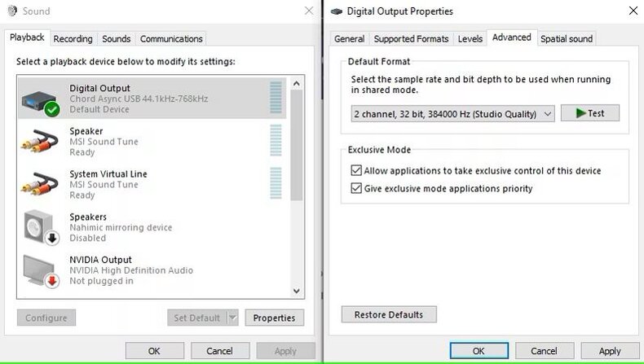Click the Nahimic Speakers disabled device icon
Image resolution: width=644 pixels, height=364 pixels.
[x=42, y=227]
